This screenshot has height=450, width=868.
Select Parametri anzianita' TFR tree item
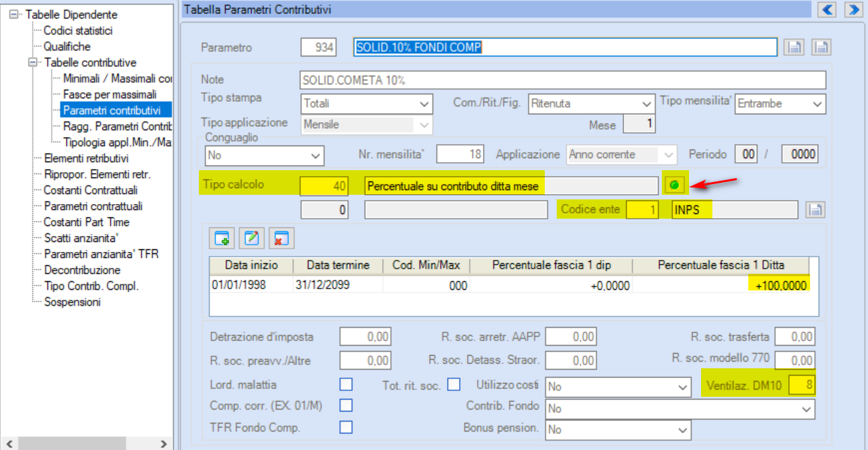coord(101,254)
